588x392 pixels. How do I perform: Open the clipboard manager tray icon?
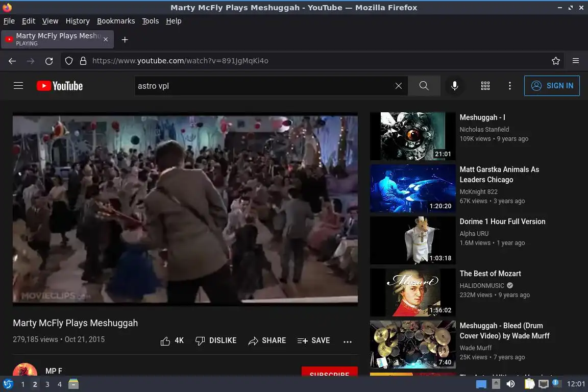529,384
